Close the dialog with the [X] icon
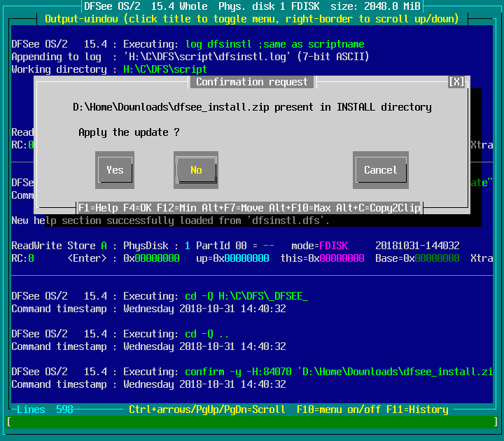 click(x=456, y=82)
